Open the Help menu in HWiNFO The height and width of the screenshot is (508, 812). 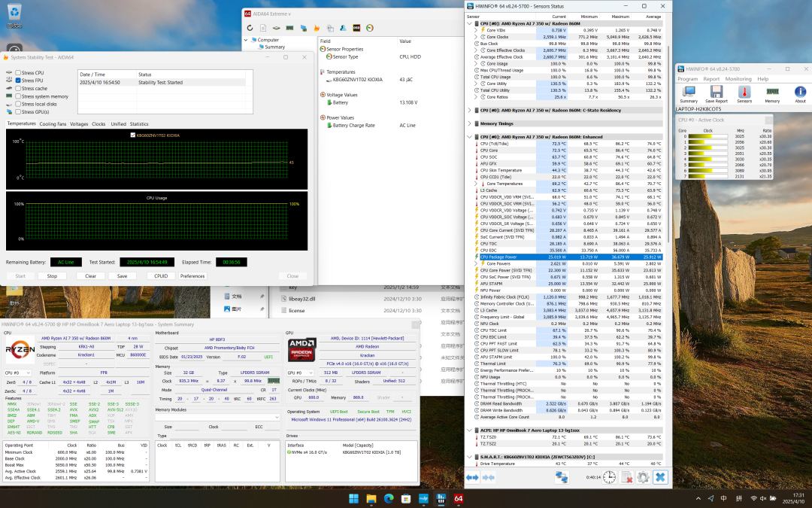click(x=763, y=79)
